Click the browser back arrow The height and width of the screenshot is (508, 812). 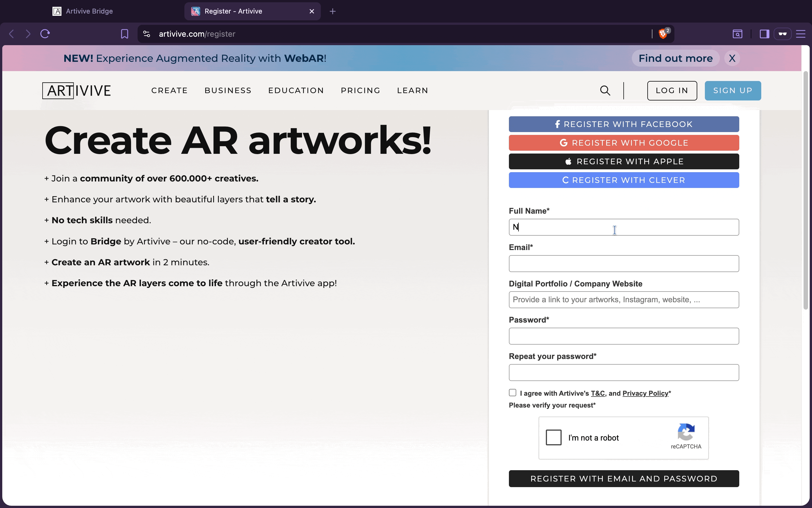pyautogui.click(x=12, y=34)
